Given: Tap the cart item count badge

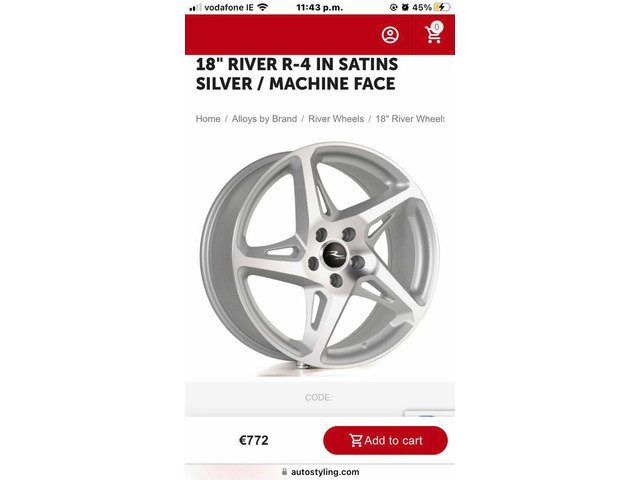Looking at the screenshot, I should [x=437, y=27].
